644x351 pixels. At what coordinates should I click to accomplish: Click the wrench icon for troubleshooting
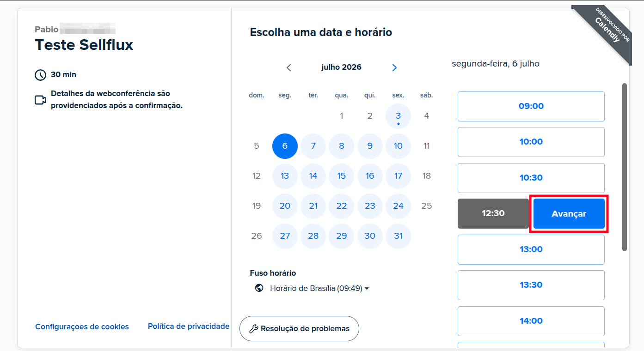coord(253,329)
